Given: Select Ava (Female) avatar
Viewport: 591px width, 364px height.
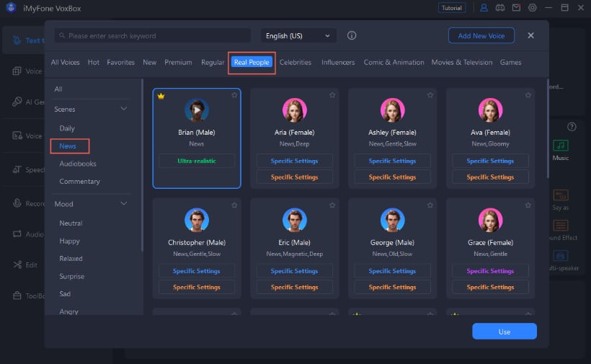Looking at the screenshot, I should point(490,110).
